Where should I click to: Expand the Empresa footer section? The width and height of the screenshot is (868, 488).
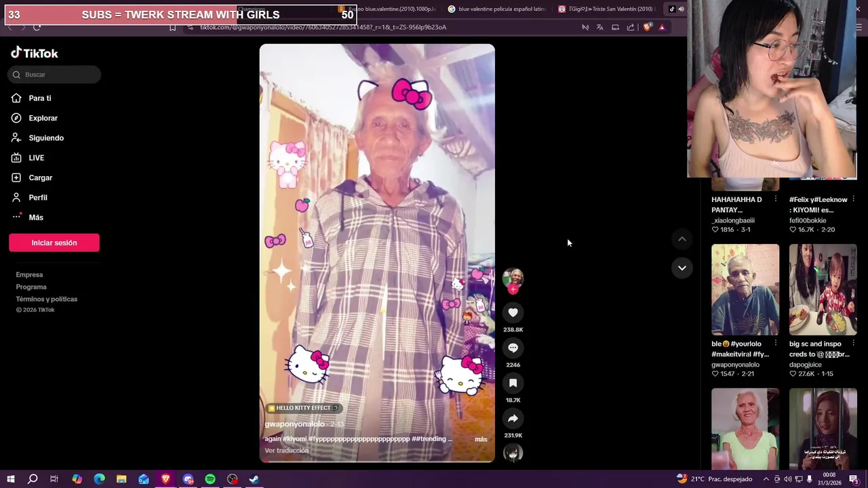pyautogui.click(x=29, y=274)
